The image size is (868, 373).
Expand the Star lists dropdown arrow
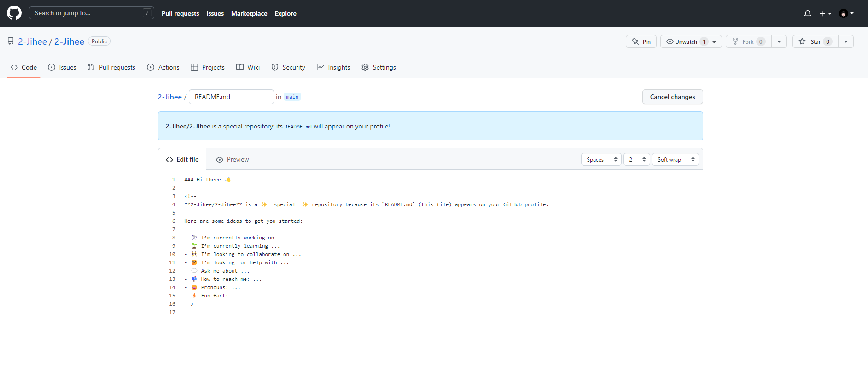pos(846,41)
